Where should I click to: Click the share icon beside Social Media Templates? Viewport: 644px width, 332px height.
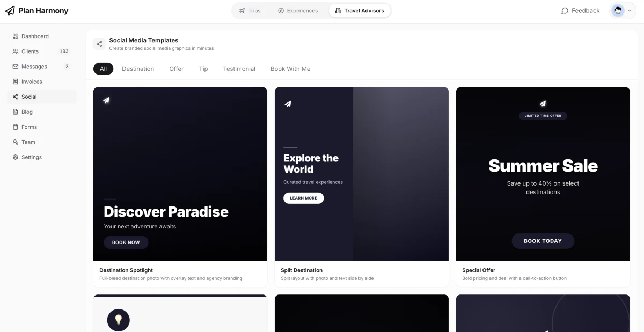coord(99,44)
